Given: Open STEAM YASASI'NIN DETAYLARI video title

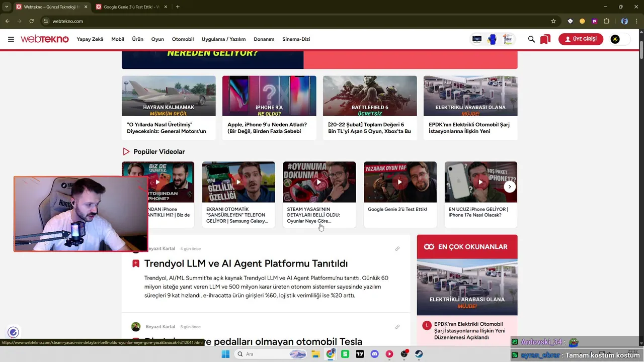Looking at the screenshot, I should [x=313, y=215].
